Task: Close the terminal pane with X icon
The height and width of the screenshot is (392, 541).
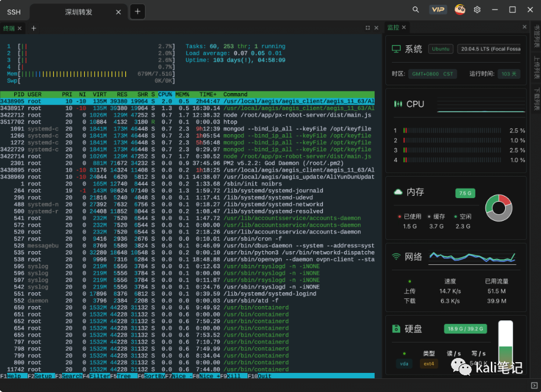Action: pos(376,27)
